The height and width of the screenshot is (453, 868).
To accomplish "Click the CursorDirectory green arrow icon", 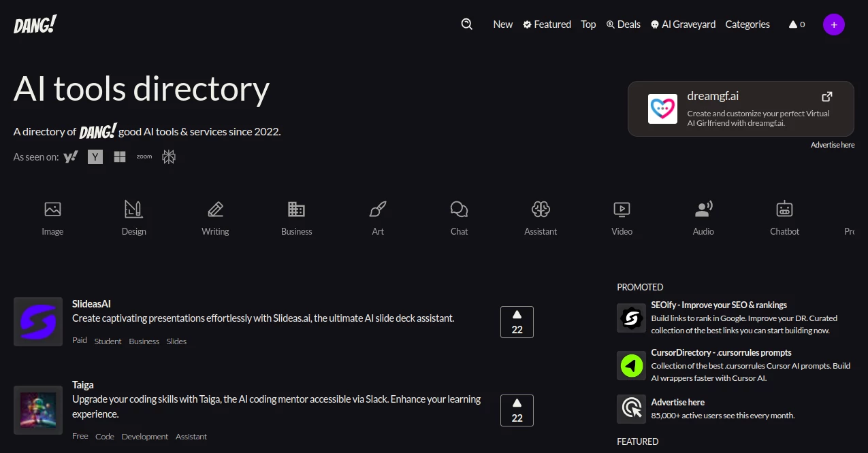I will (631, 366).
